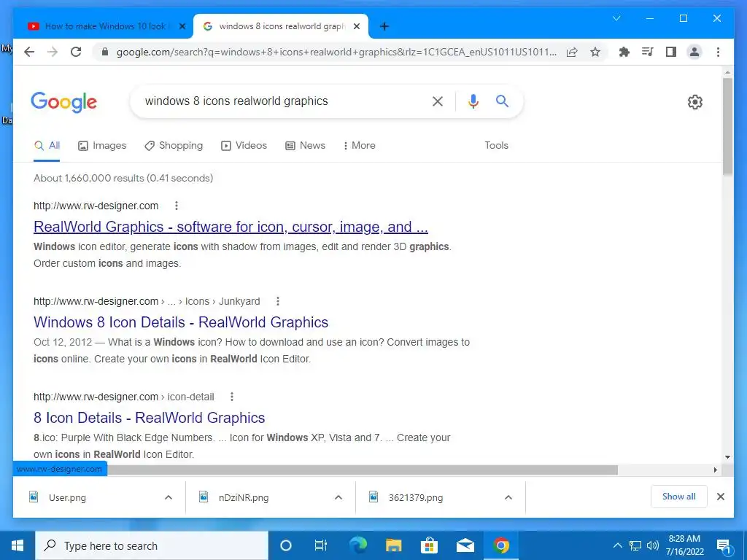Click Show all downloads

[x=679, y=497]
